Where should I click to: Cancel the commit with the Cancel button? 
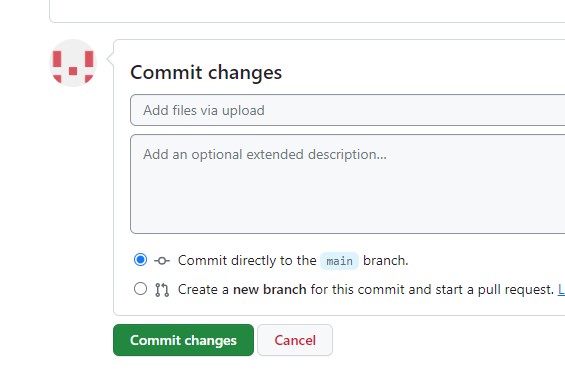295,340
